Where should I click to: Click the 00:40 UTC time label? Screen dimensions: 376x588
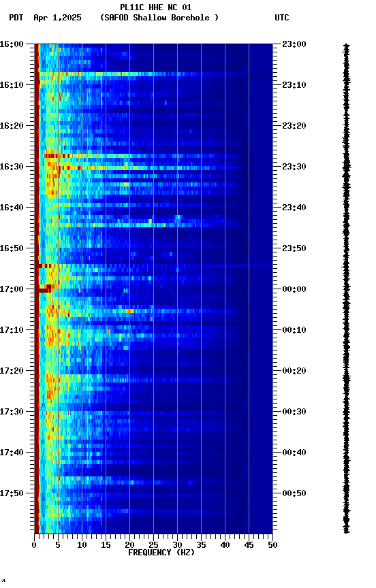(294, 453)
